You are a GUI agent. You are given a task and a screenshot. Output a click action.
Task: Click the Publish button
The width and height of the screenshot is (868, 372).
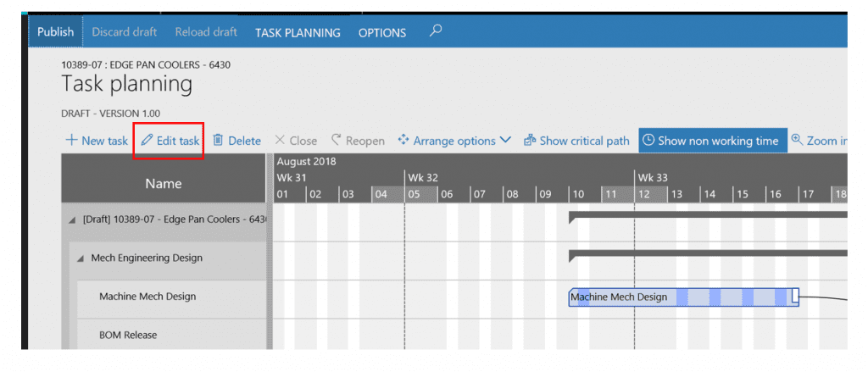tap(56, 33)
